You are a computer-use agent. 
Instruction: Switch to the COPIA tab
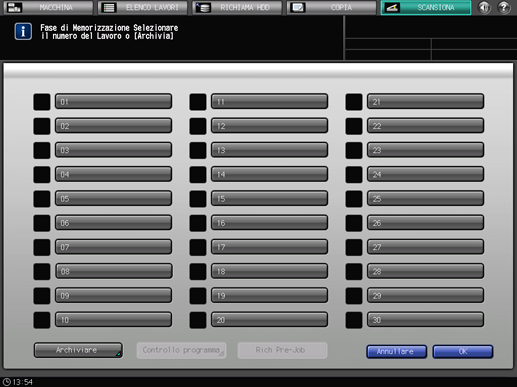click(x=332, y=7)
